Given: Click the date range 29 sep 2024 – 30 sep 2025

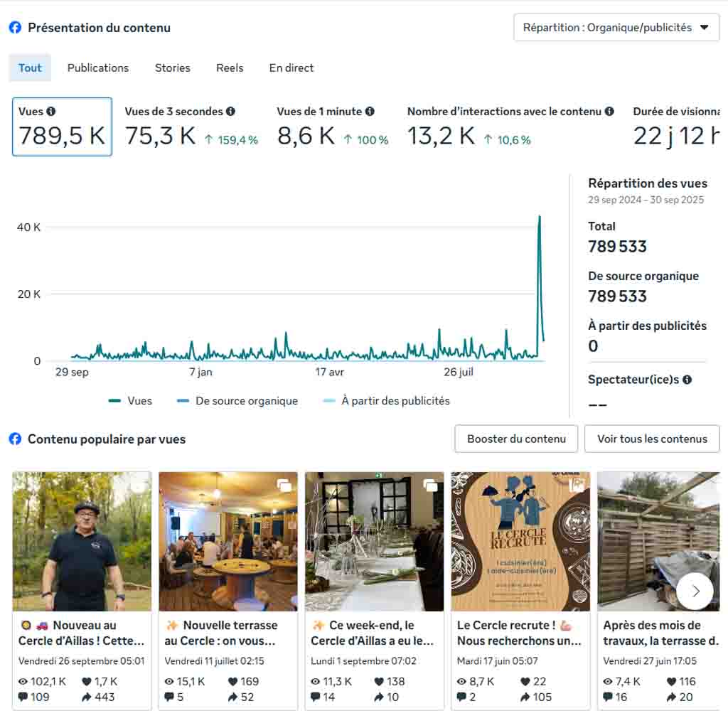Looking at the screenshot, I should pos(646,200).
